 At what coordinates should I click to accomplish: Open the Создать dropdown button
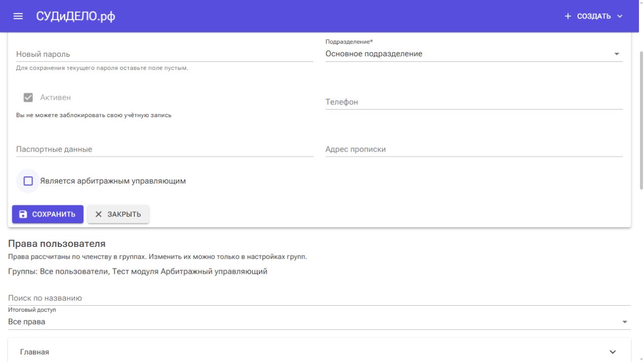(x=593, y=16)
